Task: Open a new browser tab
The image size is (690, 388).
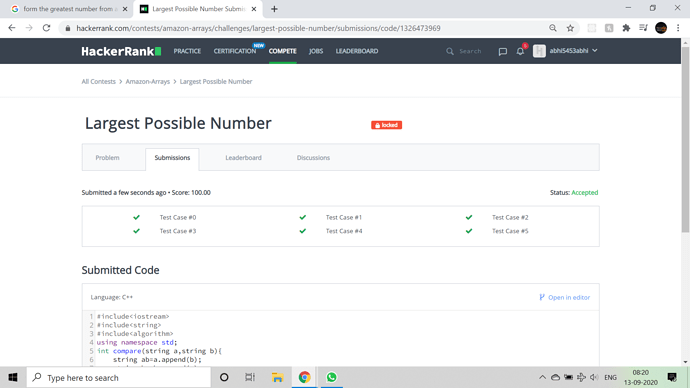Action: point(274,9)
